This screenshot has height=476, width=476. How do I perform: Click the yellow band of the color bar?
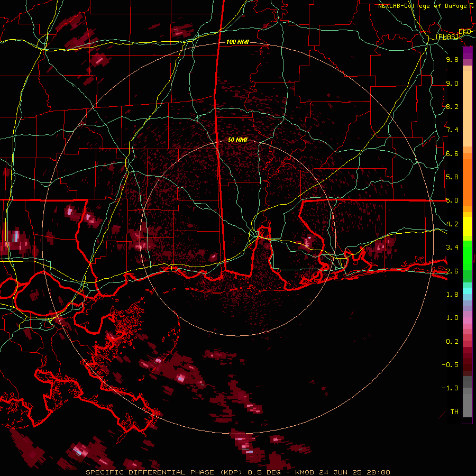467,226
